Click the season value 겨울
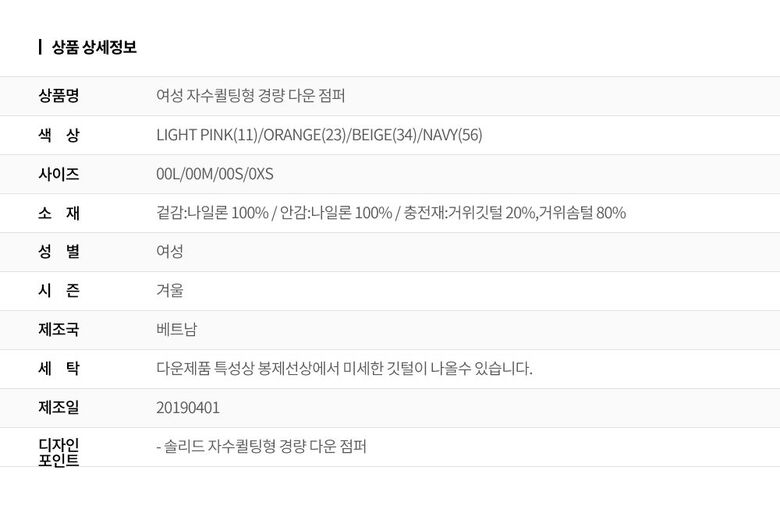The image size is (780, 523). click(170, 291)
